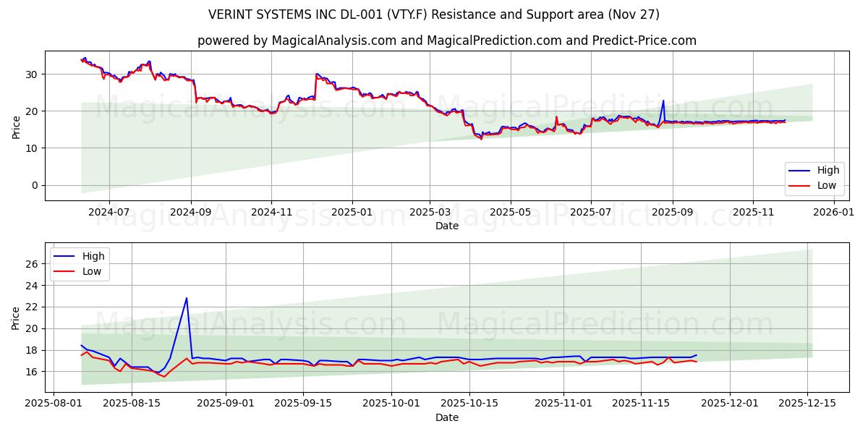Click the '2024-09' tick label on the top chart

click(191, 212)
